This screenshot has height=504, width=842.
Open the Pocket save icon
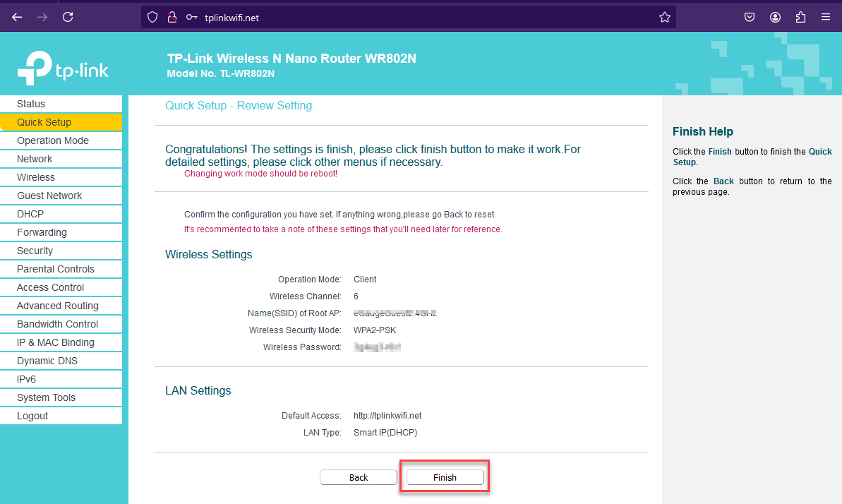750,17
